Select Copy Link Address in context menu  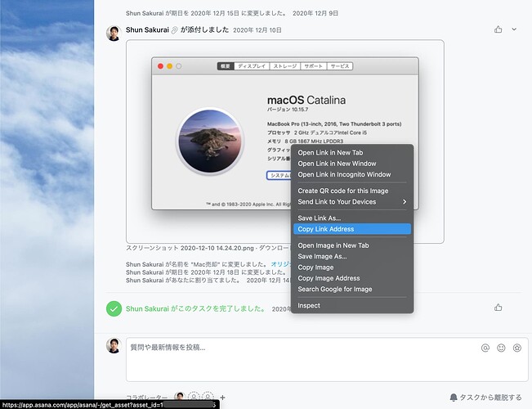352,229
